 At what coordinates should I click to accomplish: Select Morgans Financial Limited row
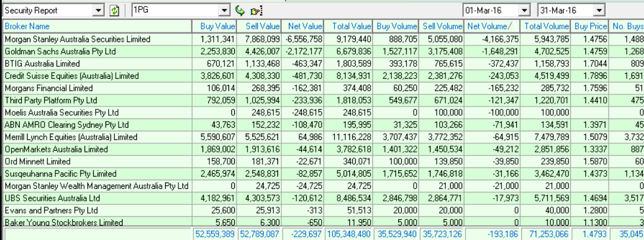323,88
